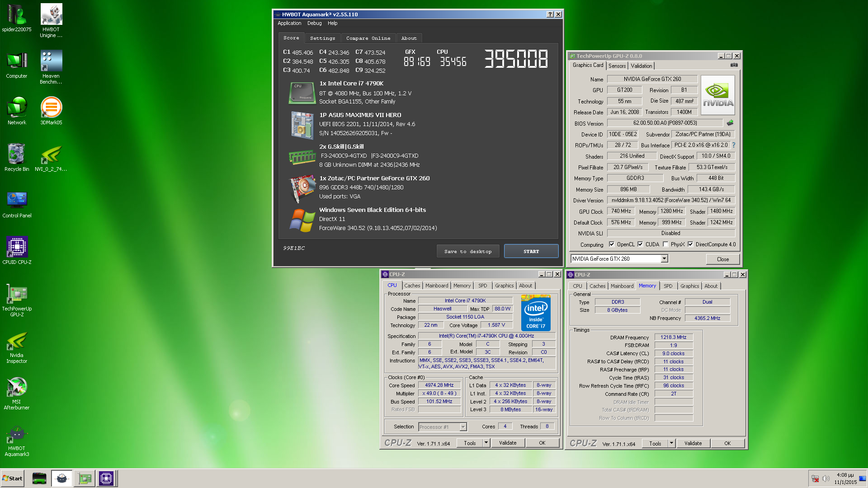Open the HWBOT Unigine desktop shortcut
The width and height of the screenshot is (868, 488).
[51, 20]
